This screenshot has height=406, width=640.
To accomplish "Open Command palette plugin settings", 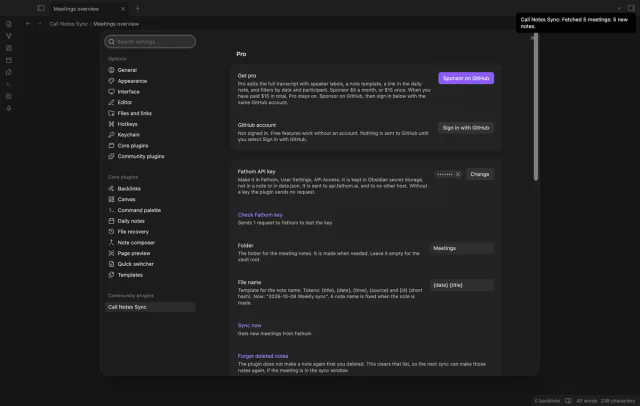I will 150,210.
